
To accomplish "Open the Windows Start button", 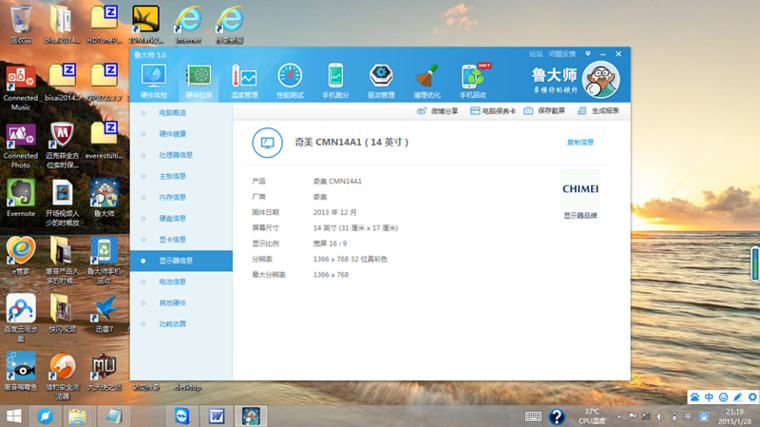I will 14,416.
